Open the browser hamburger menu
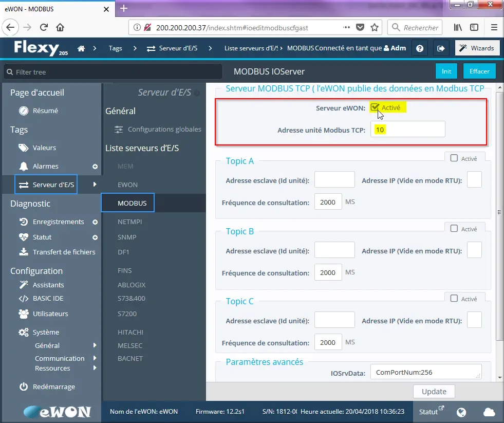This screenshot has height=423, width=504. pos(494,27)
